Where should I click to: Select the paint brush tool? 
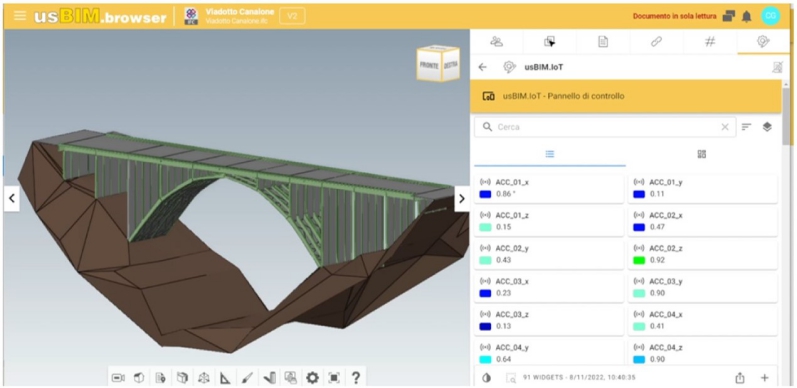click(247, 378)
